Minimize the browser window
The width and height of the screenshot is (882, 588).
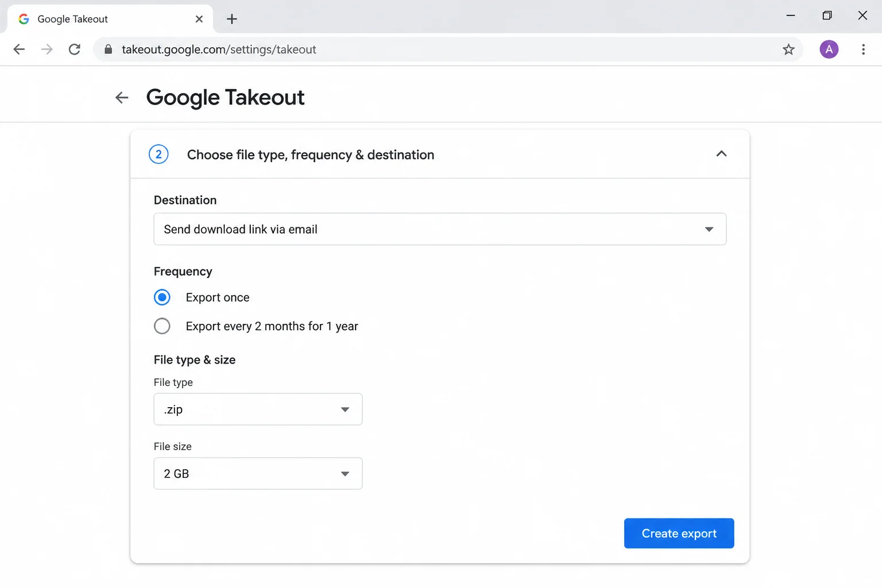click(791, 16)
